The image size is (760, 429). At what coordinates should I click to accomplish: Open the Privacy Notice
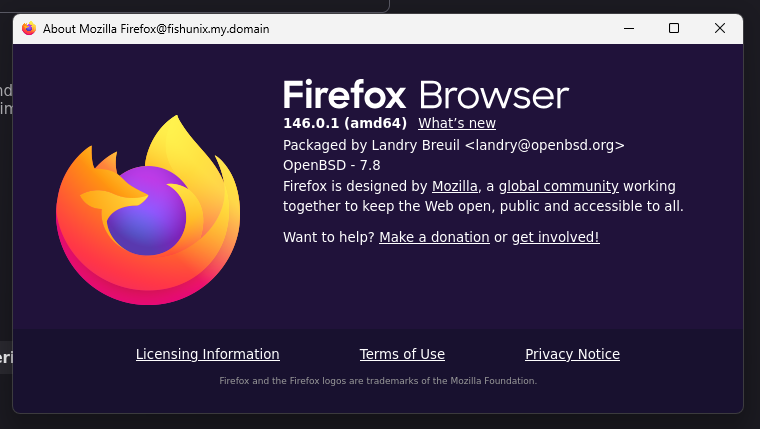click(x=572, y=354)
